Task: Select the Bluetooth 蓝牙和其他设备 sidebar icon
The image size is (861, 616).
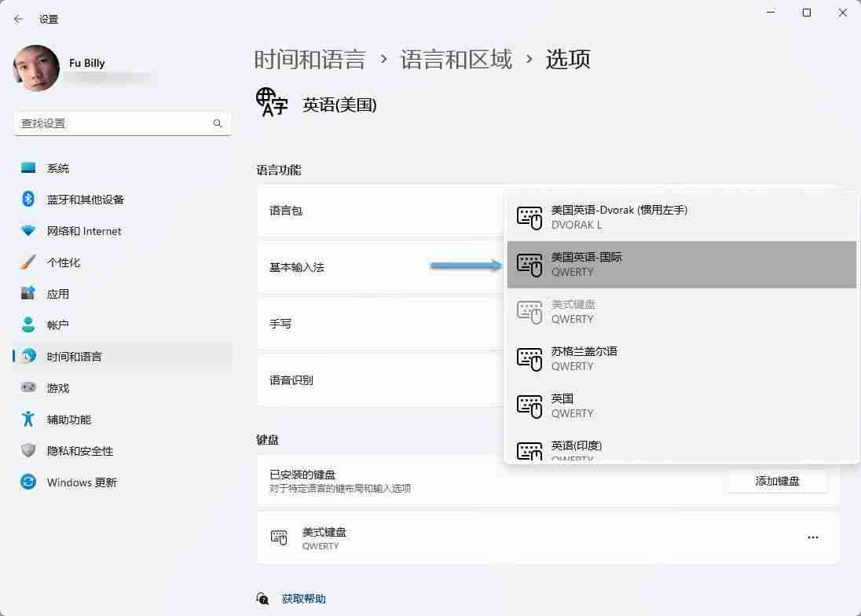Action: pos(26,199)
